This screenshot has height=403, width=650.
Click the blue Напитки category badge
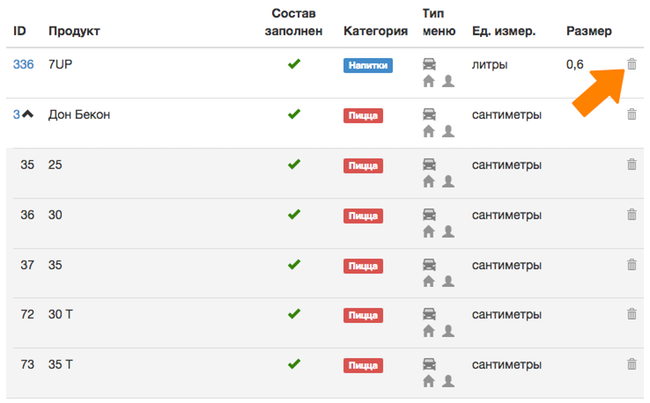click(x=368, y=65)
